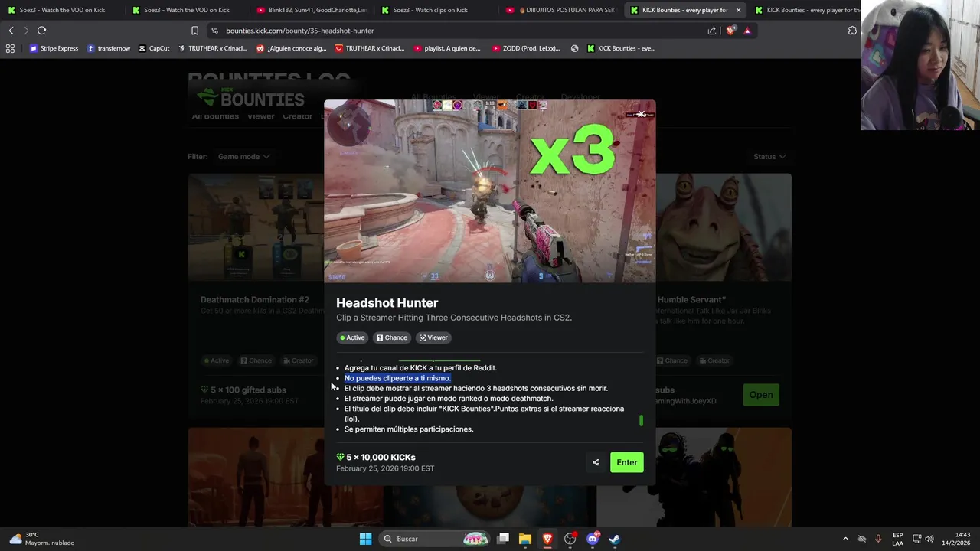
Task: Click "Se permiten múltiples participaciones." line
Action: coord(409,429)
